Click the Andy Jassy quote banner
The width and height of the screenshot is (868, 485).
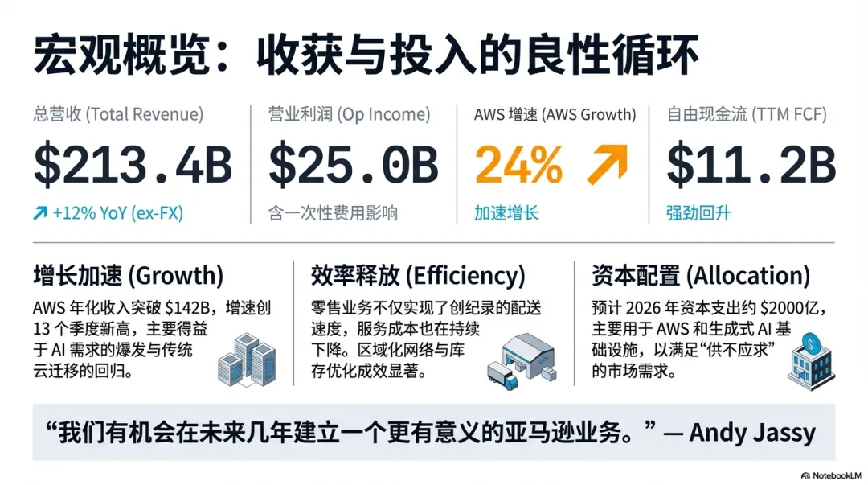click(433, 433)
